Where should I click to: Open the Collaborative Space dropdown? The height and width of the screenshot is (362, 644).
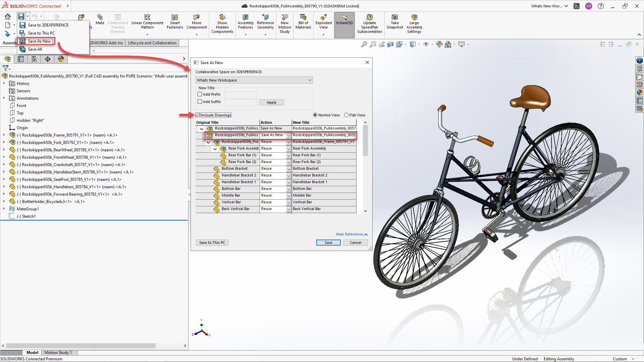point(254,80)
